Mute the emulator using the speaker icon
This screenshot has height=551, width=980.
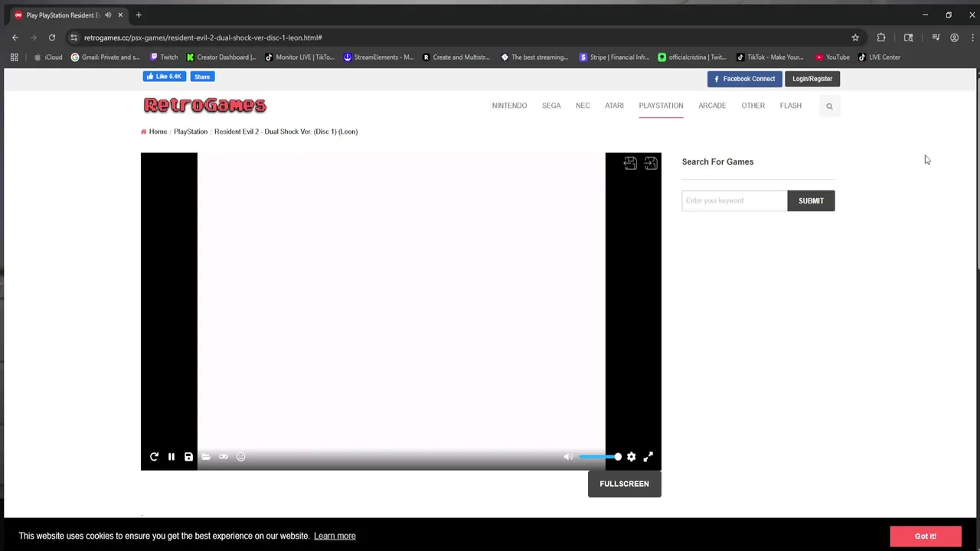(568, 457)
